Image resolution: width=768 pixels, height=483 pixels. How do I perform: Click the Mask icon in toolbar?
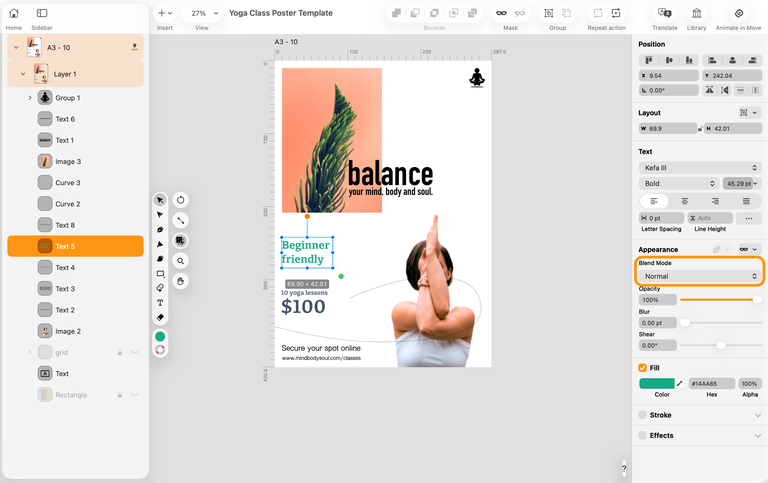(x=502, y=13)
